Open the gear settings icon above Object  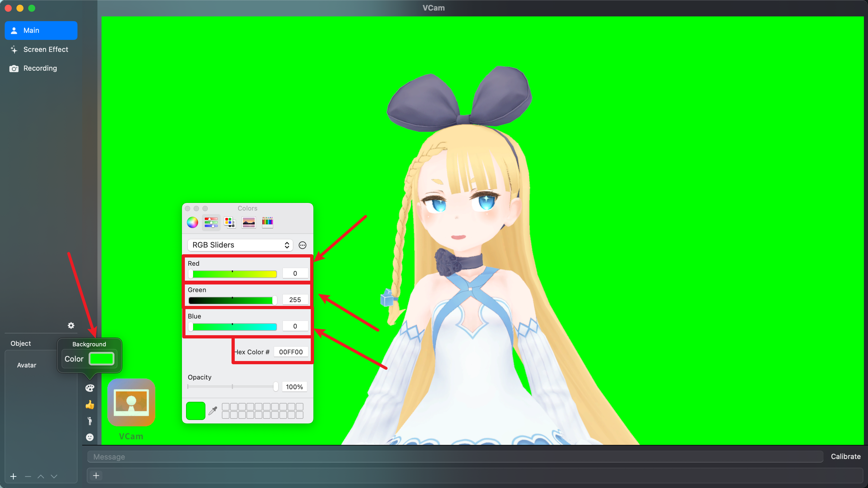click(71, 325)
